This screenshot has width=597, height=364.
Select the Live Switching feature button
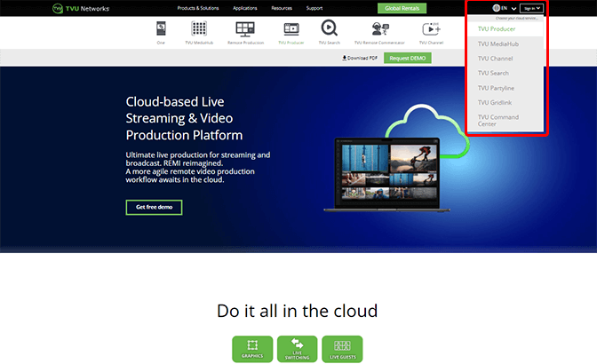pos(297,349)
